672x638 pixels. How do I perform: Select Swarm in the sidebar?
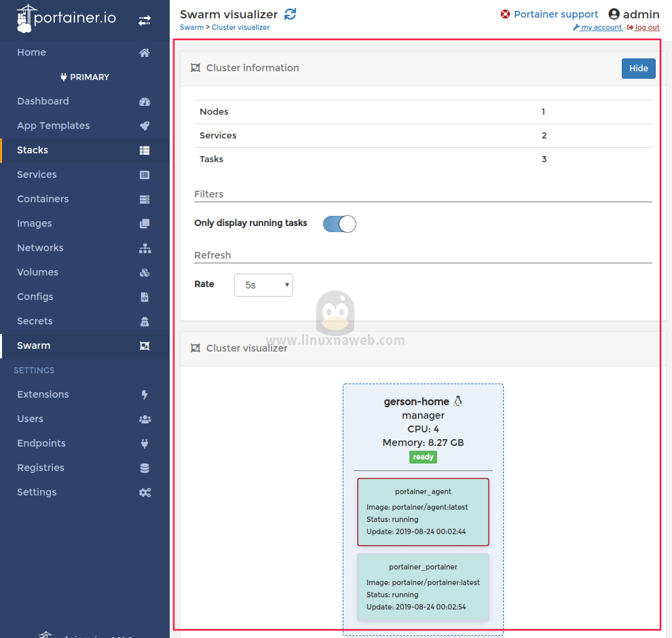pos(85,345)
